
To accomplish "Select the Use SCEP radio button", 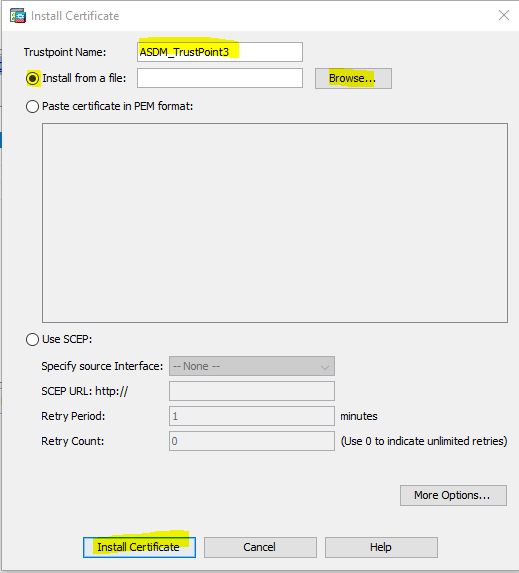I will pos(33,339).
